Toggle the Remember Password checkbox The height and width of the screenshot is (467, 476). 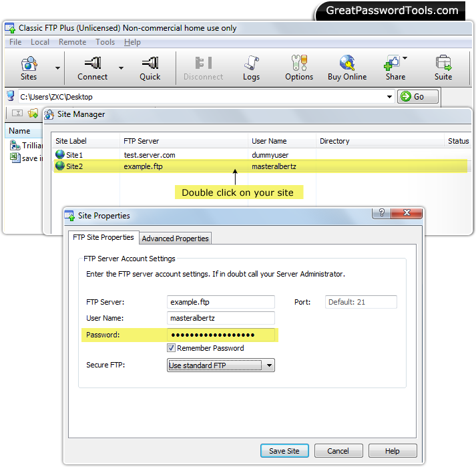[x=171, y=348]
